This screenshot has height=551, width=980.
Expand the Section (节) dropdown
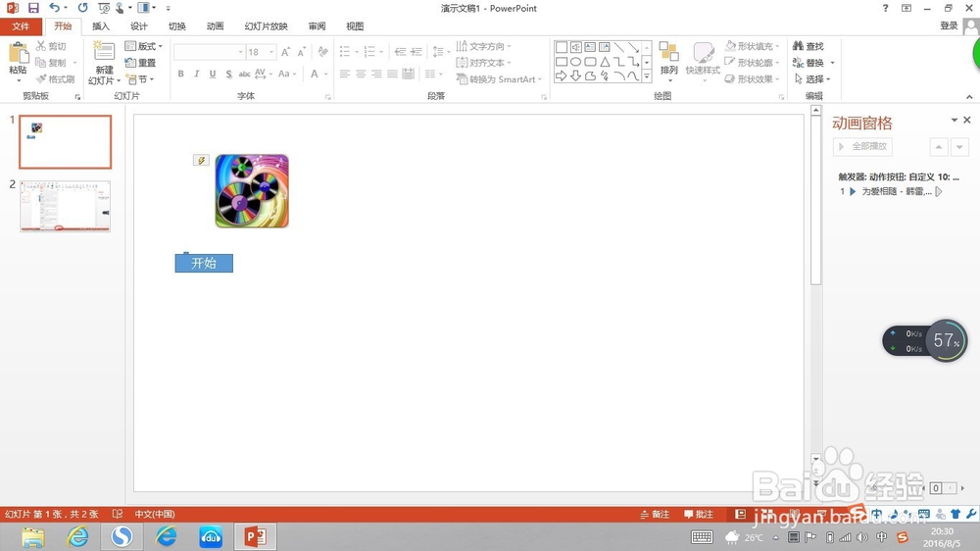(139, 79)
